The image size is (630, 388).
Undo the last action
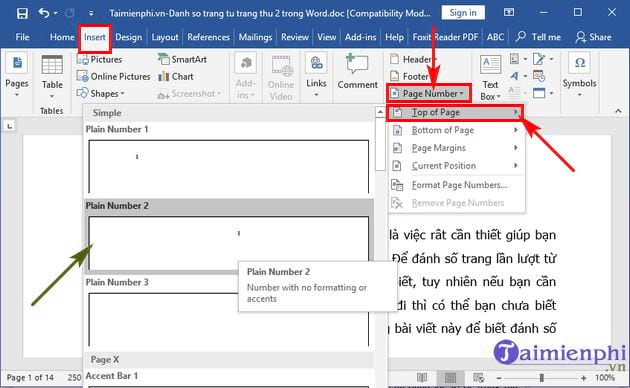click(x=44, y=13)
